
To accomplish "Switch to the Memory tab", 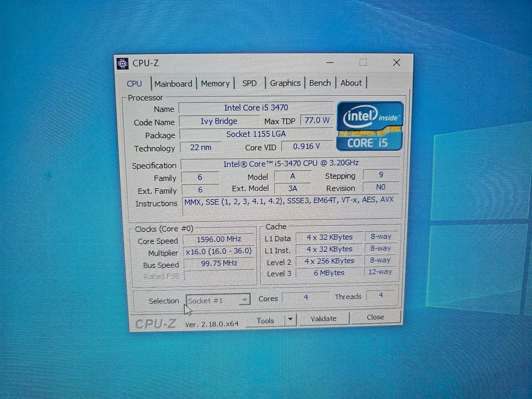I will (215, 84).
